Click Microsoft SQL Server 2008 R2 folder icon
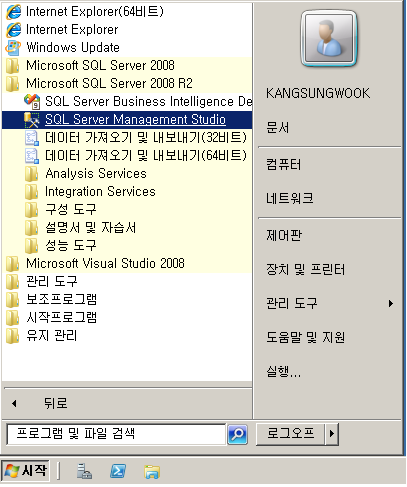This screenshot has width=407, height=487. pyautogui.click(x=13, y=84)
